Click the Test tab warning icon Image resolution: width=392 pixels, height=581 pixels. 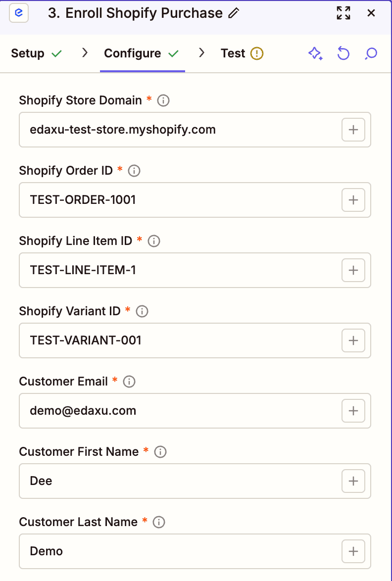point(257,54)
